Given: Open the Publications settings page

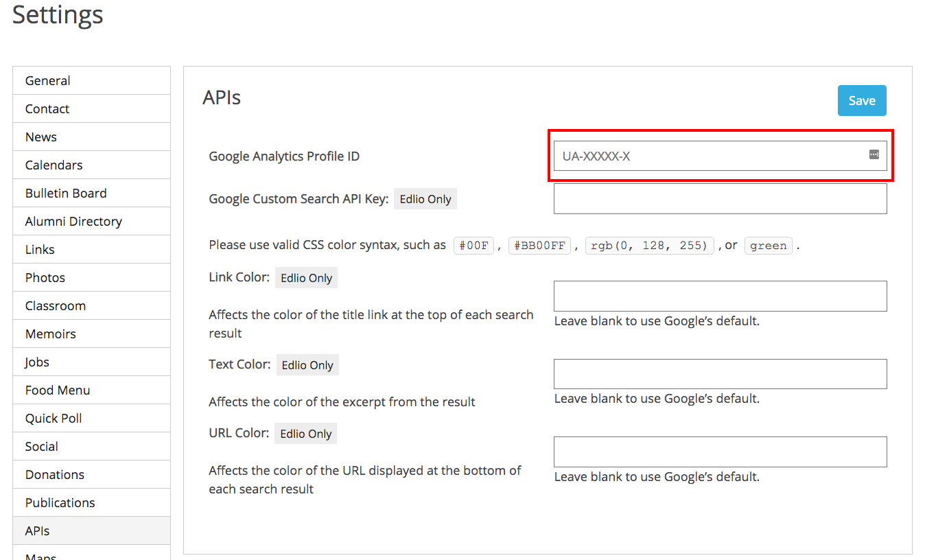Looking at the screenshot, I should (x=91, y=503).
